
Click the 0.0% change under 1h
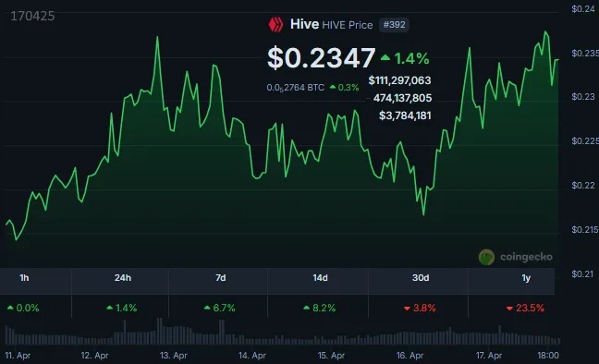[23, 308]
